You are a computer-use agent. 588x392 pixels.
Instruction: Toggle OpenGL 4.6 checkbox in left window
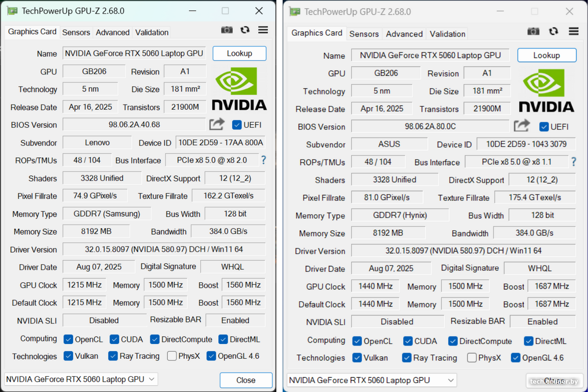(211, 356)
